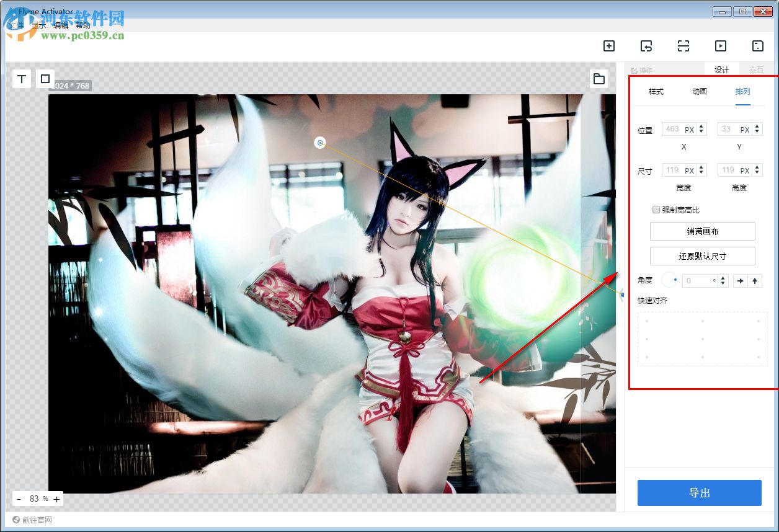Click the frame/scan selection toolbar icon
Viewport: 779px width, 532px height.
683,46
